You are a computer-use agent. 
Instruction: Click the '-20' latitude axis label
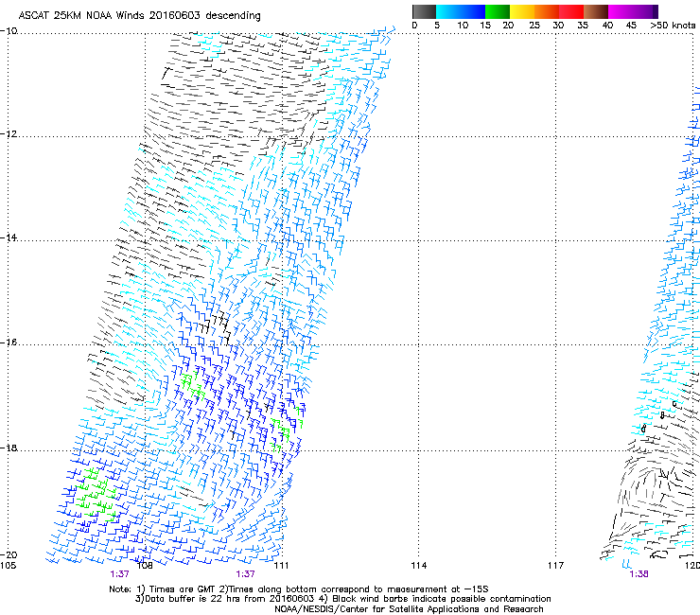pyautogui.click(x=9, y=554)
